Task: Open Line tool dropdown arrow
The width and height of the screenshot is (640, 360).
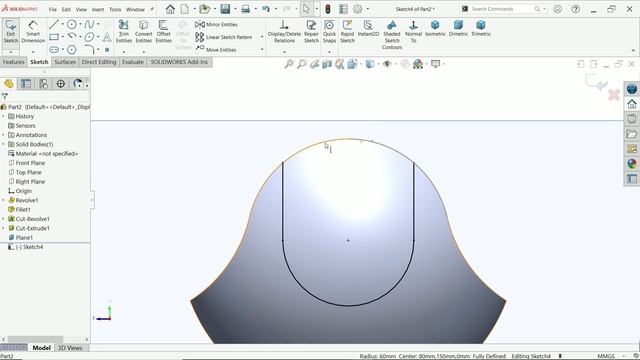Action: (x=62, y=24)
